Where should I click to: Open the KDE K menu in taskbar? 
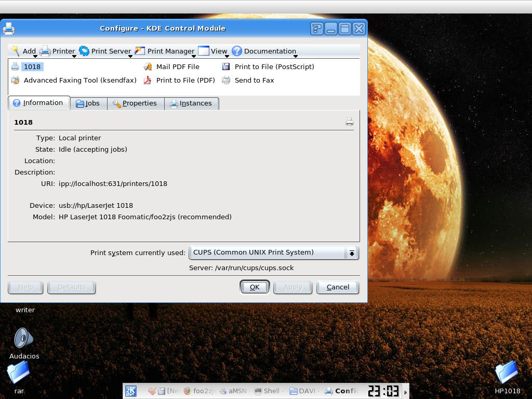tap(131, 391)
